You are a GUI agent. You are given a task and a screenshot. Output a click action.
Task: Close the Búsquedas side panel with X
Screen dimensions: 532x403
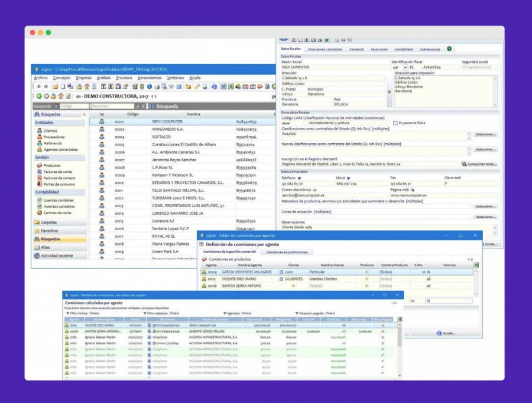coord(85,115)
